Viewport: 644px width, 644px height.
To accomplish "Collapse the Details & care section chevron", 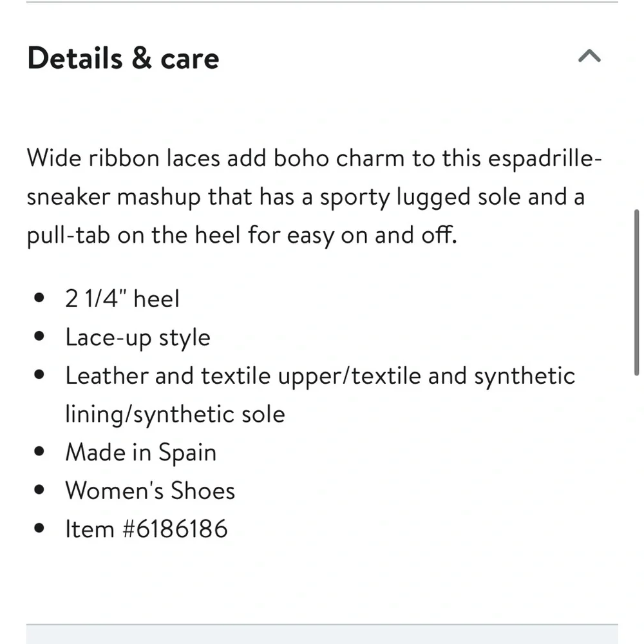I will click(589, 57).
